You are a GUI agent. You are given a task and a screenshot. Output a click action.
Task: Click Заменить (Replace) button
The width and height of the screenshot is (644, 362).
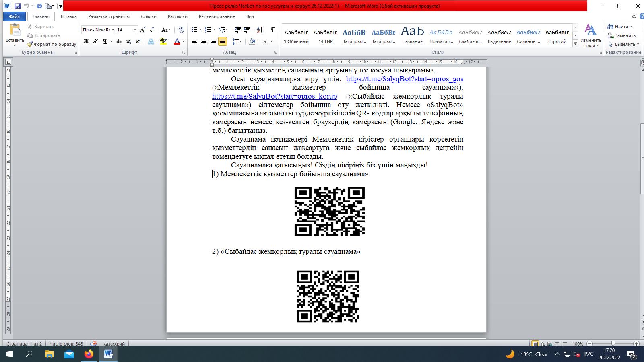[x=622, y=35]
